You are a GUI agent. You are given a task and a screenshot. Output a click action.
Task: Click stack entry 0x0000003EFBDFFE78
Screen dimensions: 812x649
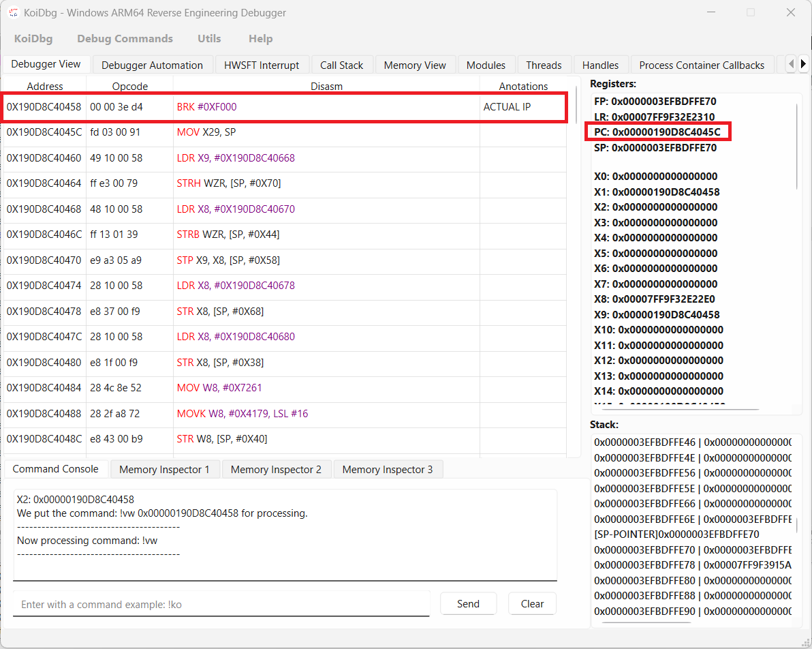pyautogui.click(x=693, y=565)
